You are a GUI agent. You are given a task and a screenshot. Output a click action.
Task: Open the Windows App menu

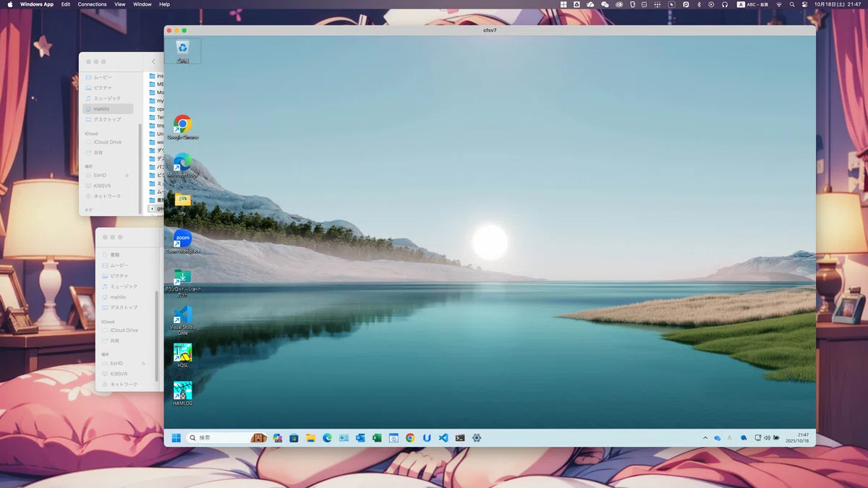click(x=37, y=4)
